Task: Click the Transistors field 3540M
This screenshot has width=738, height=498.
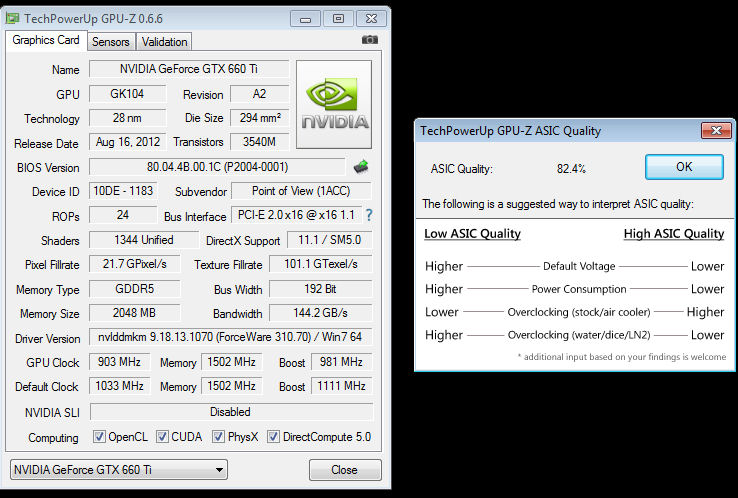Action: pos(259,142)
